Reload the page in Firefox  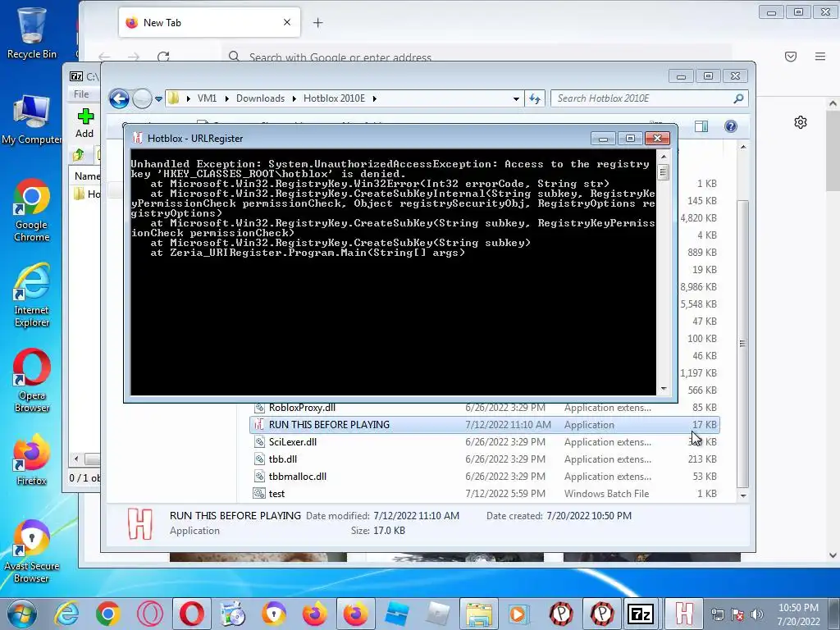coord(163,57)
